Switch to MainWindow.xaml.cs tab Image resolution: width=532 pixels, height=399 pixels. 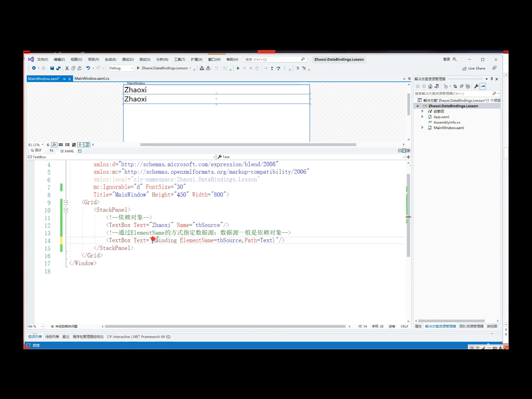[x=92, y=79]
